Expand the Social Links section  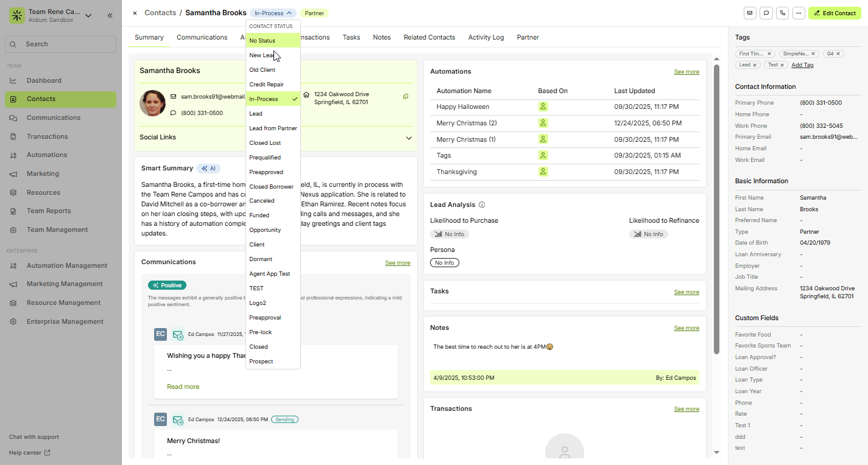point(409,138)
